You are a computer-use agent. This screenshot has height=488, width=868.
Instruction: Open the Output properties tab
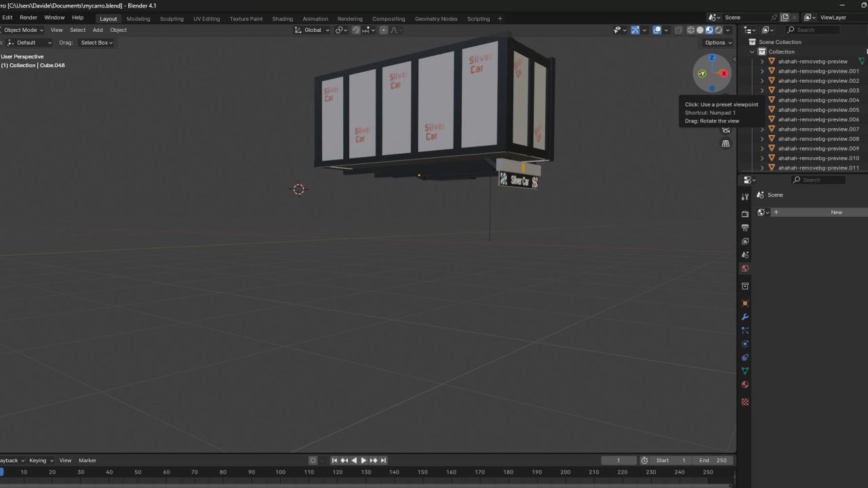[x=745, y=228]
